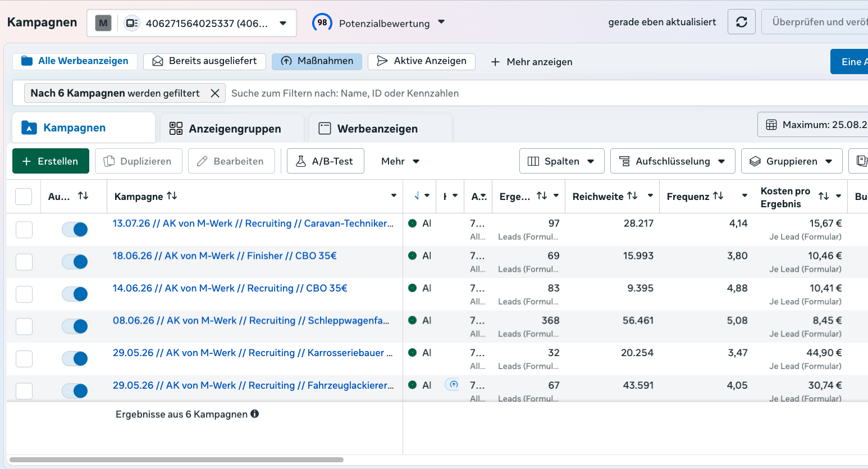
Task: Click the blue Eine A... button at right
Action: tap(849, 62)
